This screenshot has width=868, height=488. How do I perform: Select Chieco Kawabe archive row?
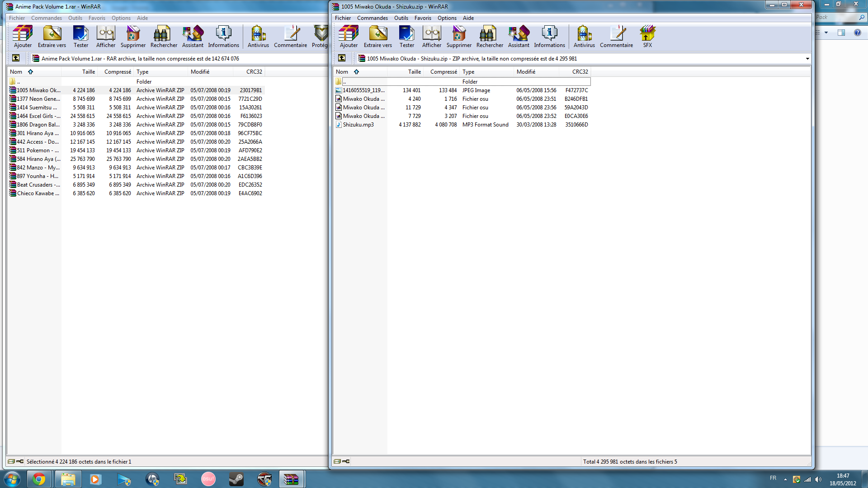click(x=136, y=193)
